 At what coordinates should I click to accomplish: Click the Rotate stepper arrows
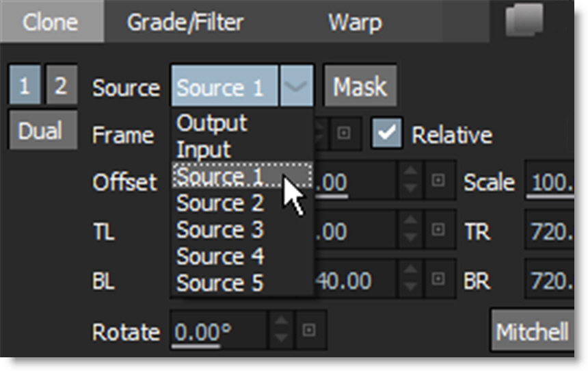click(x=281, y=331)
